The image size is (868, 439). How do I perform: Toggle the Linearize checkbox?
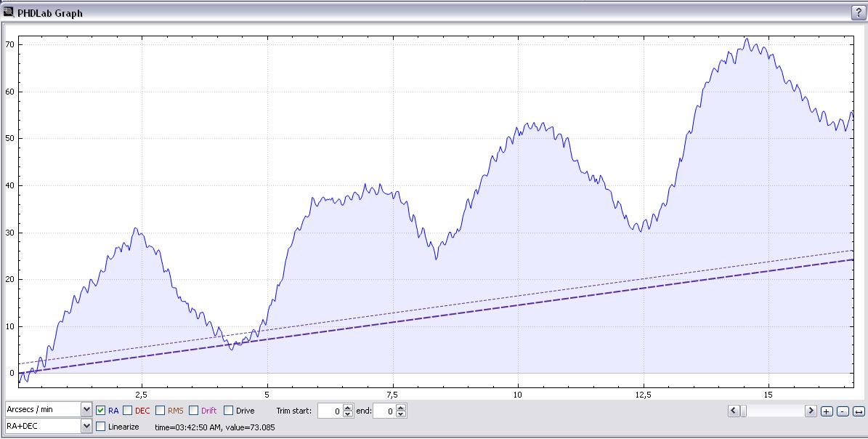pos(101,426)
